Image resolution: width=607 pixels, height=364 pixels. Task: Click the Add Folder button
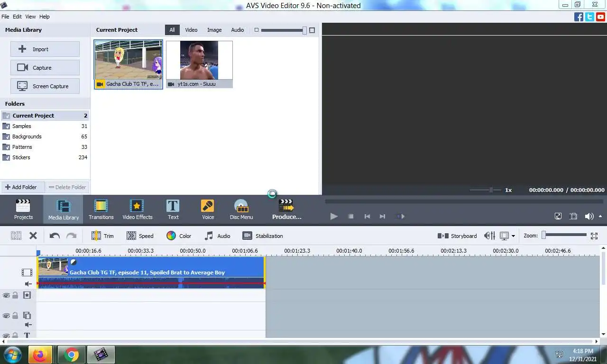tap(23, 187)
